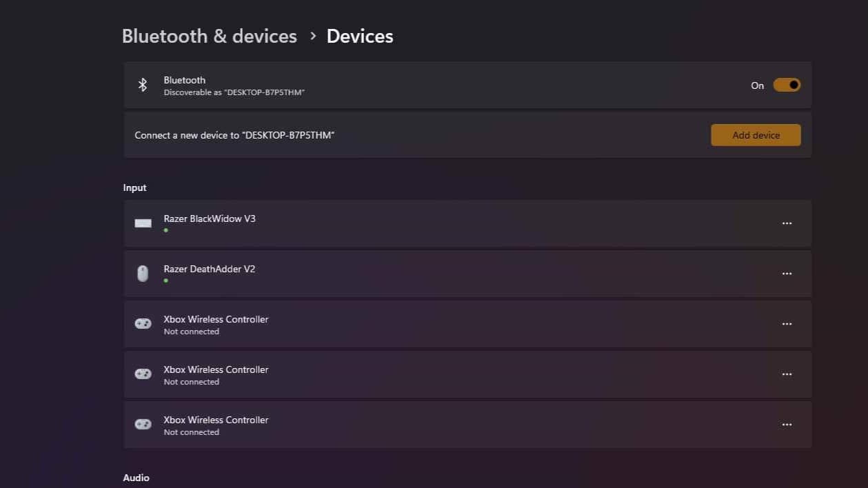Viewport: 868px width, 488px height.
Task: Open the first Xbox controller's ellipsis menu
Action: pos(787,323)
